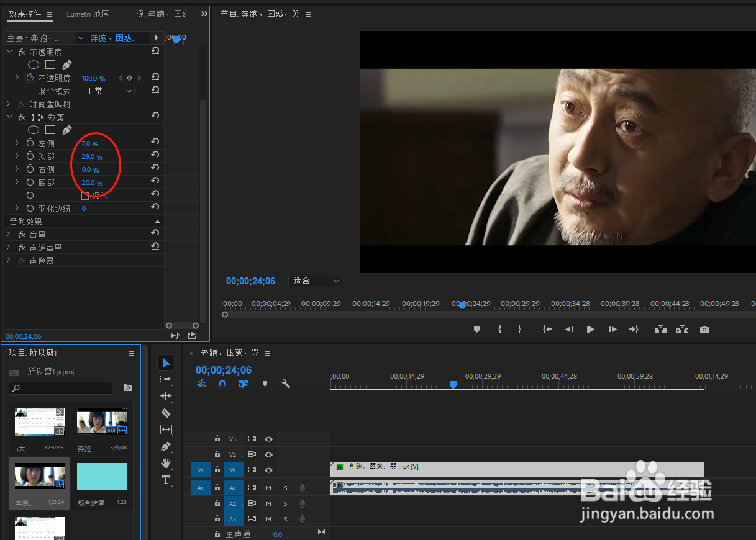The height and width of the screenshot is (540, 756).
Task: Select the Hand tool
Action: click(x=166, y=463)
